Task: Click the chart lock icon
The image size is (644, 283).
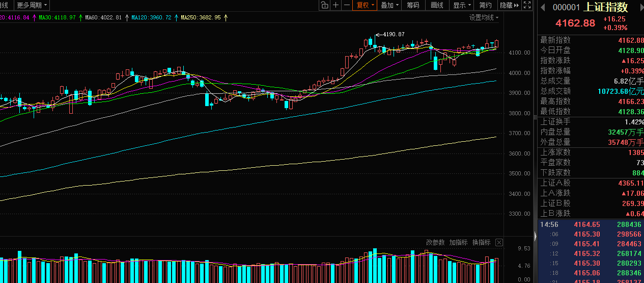Action: [324, 5]
